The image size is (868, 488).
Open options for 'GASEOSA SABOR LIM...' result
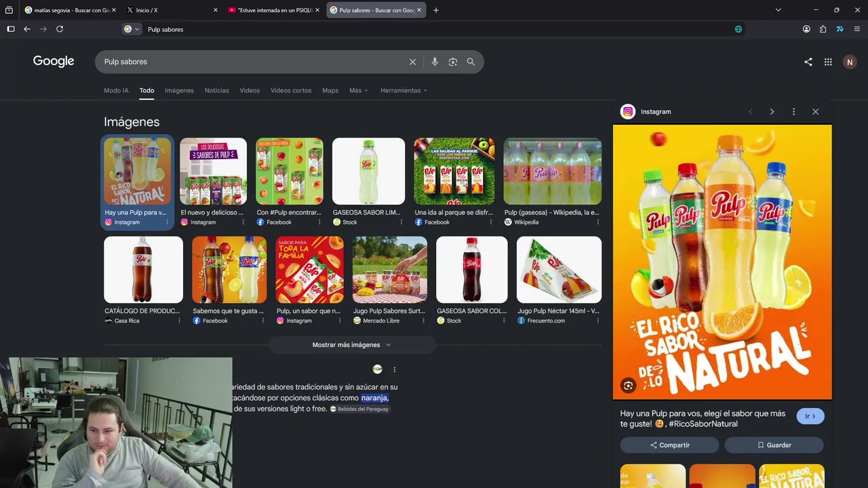pyautogui.click(x=401, y=222)
